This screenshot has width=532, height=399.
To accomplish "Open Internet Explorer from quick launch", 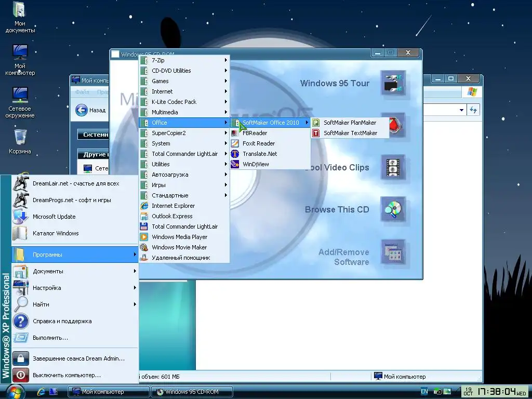I will 42,392.
